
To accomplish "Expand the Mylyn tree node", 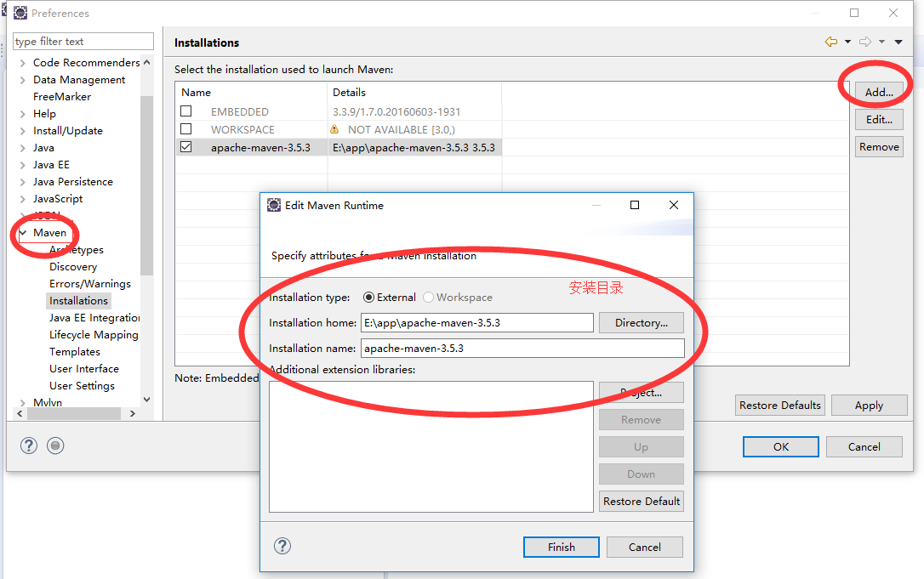I will 22,403.
